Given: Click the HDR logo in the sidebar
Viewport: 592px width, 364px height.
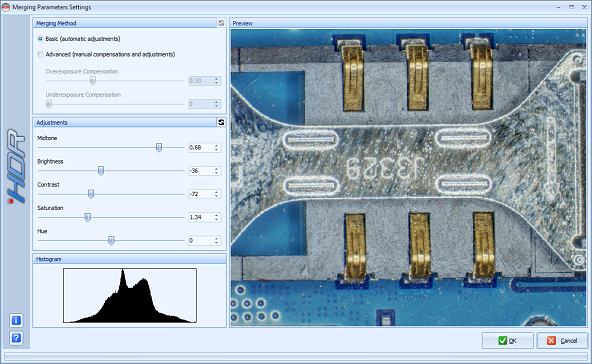Looking at the screenshot, I should [17, 166].
